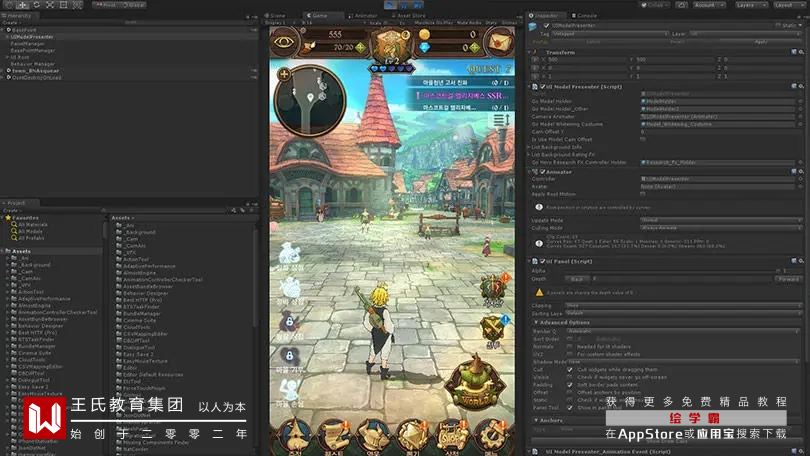Toggle UI Panel script enabled checkbox
810x456 pixels.
coord(542,261)
